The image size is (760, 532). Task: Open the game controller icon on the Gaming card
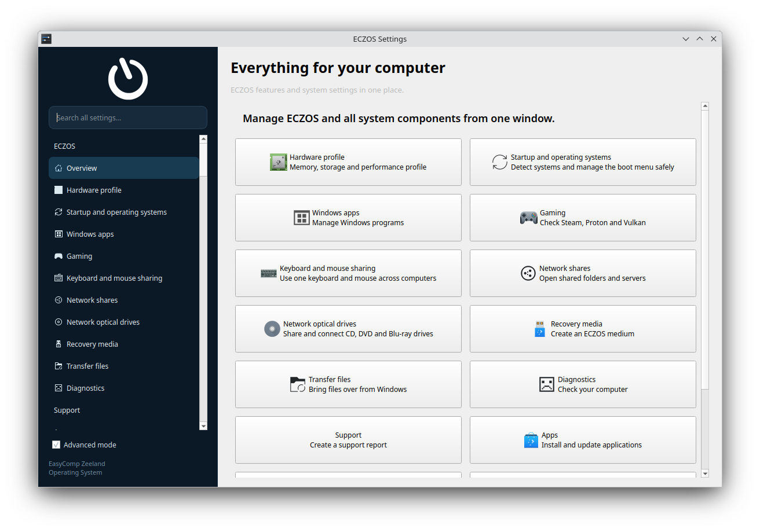tap(528, 218)
